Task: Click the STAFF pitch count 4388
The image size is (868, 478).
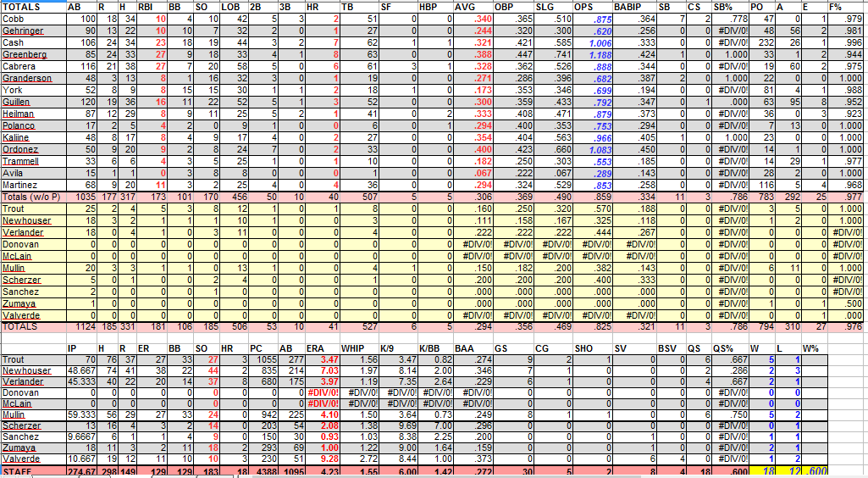Action: click(x=263, y=471)
